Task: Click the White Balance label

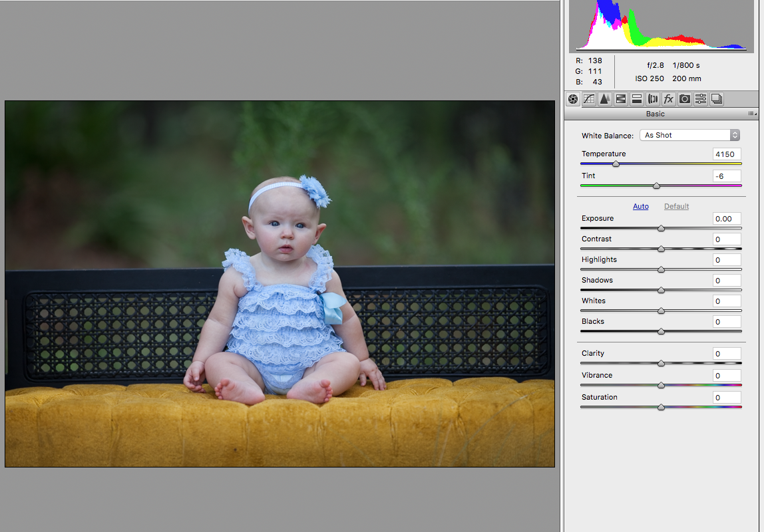Action: pyautogui.click(x=607, y=136)
